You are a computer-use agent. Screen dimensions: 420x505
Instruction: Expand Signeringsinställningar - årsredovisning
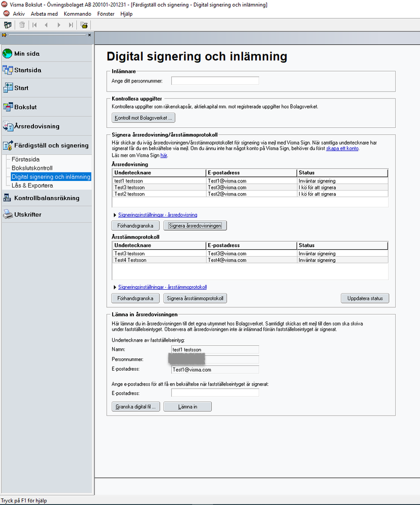point(157,215)
